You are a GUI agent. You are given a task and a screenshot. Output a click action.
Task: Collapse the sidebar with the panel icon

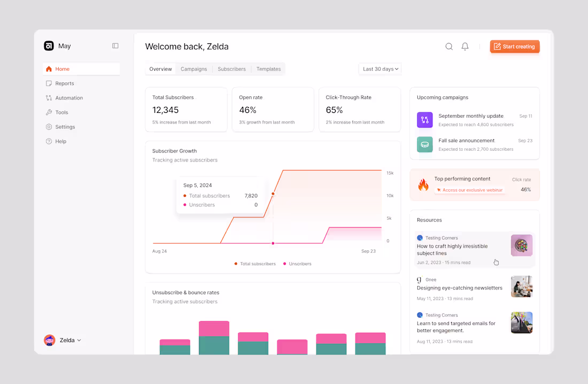[x=115, y=46]
